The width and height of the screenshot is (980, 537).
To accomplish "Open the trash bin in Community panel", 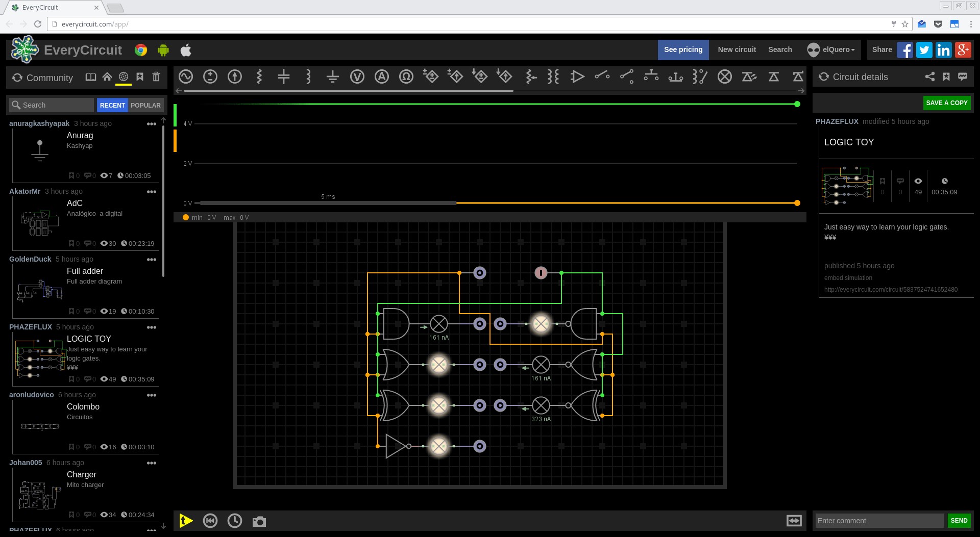I will (x=156, y=77).
